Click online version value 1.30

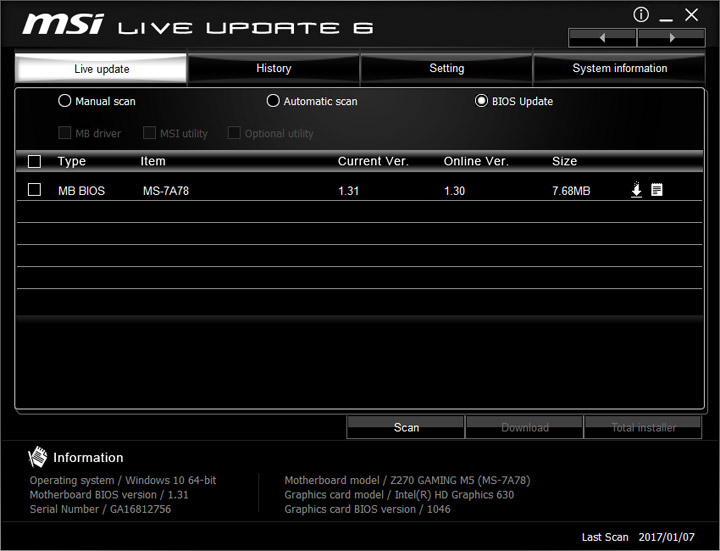tap(454, 191)
